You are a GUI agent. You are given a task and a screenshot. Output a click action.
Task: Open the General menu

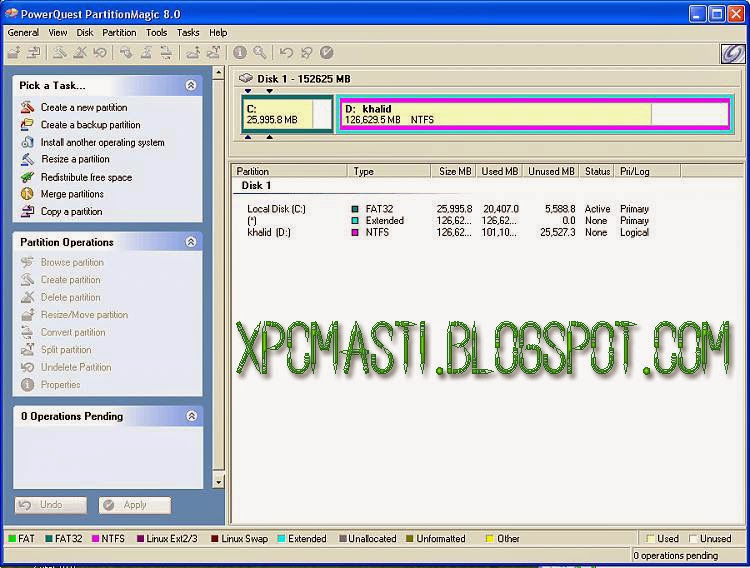point(23,33)
